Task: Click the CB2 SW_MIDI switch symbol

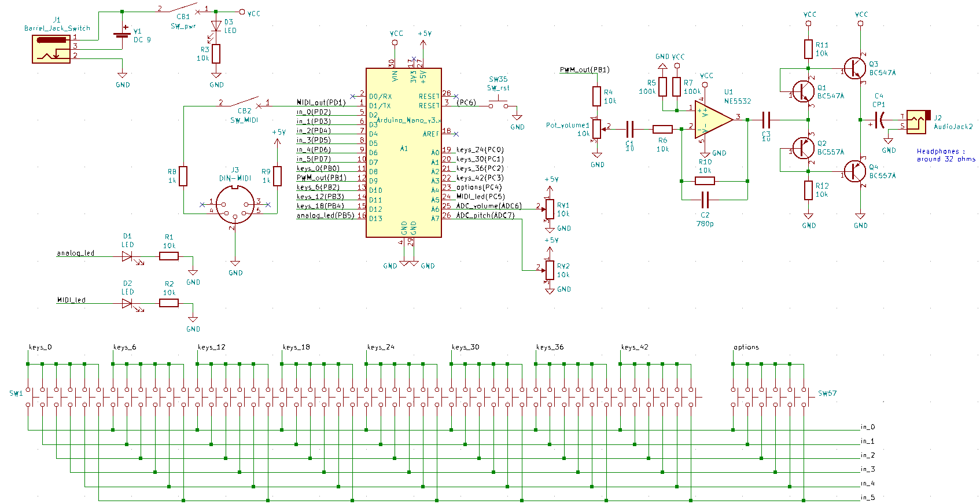Action: coord(245,101)
